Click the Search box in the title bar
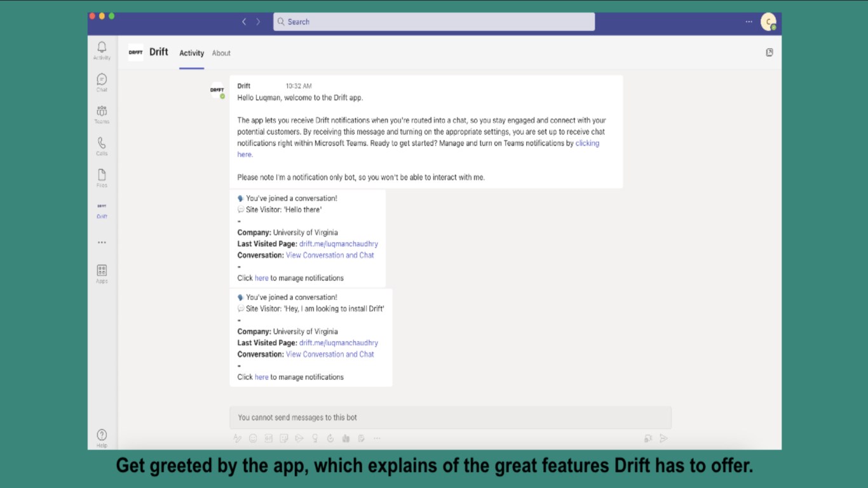 434,22
